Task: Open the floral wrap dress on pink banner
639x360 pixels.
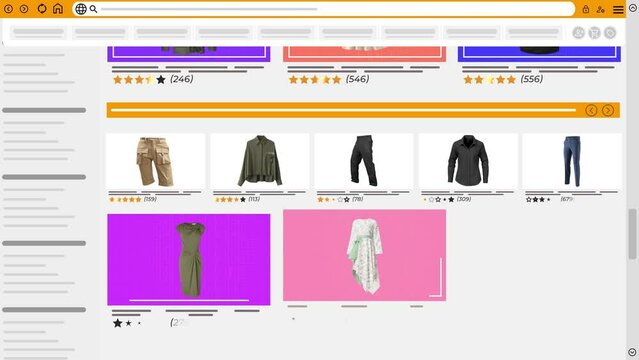Action: coord(364,255)
